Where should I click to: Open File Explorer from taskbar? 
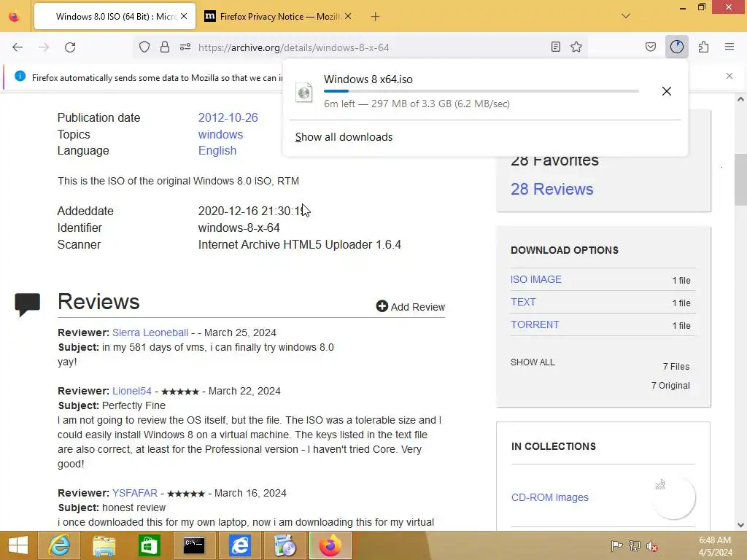click(x=104, y=545)
